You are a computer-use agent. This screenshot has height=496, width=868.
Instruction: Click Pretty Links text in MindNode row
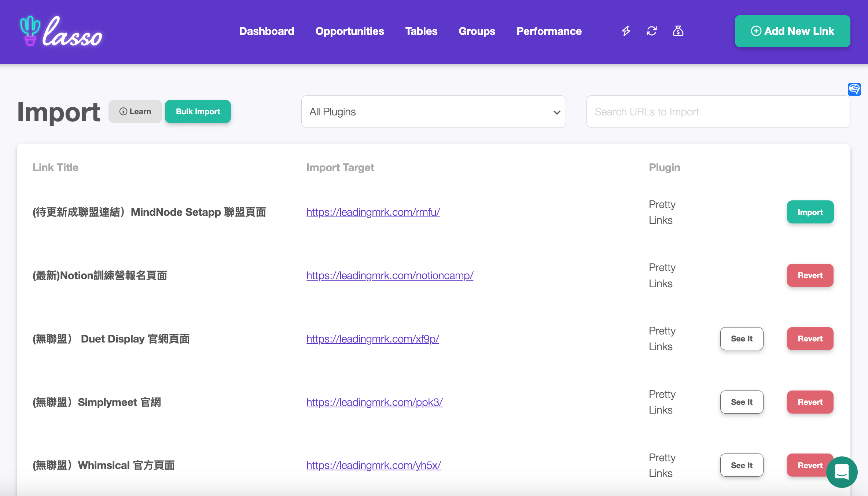[662, 212]
